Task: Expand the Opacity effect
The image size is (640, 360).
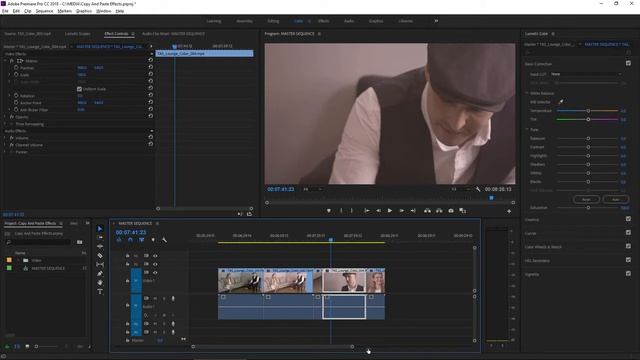Action: (x=5, y=117)
